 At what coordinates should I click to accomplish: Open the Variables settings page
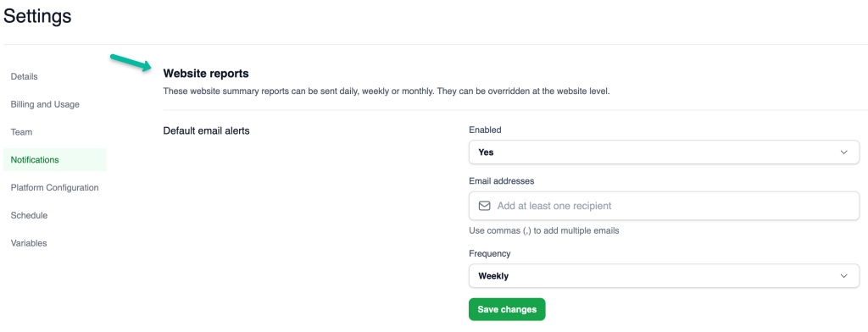(29, 243)
